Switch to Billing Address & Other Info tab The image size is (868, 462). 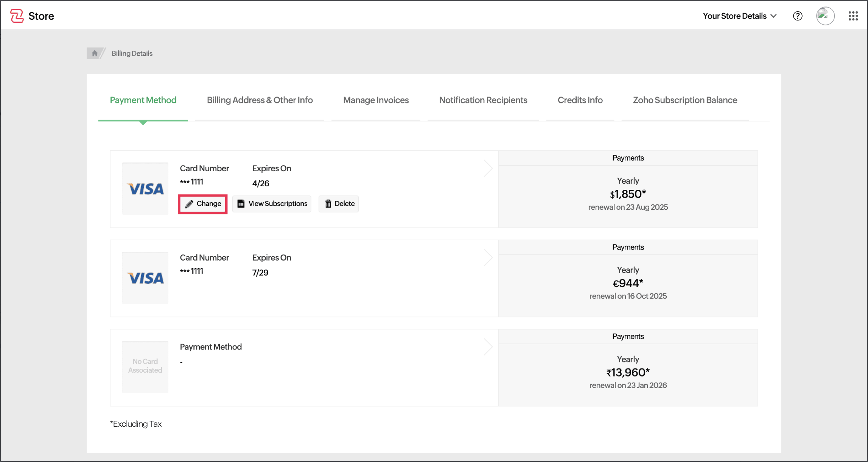click(260, 100)
